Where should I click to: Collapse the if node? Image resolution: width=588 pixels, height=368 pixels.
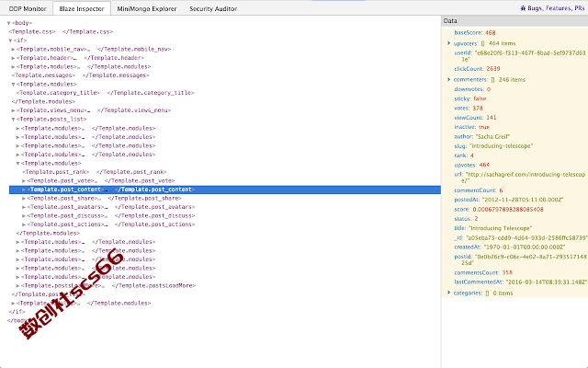point(10,40)
